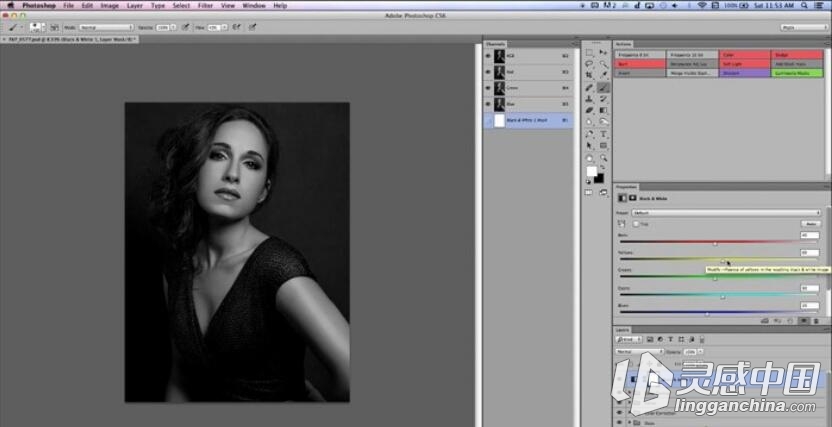This screenshot has height=427, width=832.
Task: Select the Pen tool
Action: 590,134
